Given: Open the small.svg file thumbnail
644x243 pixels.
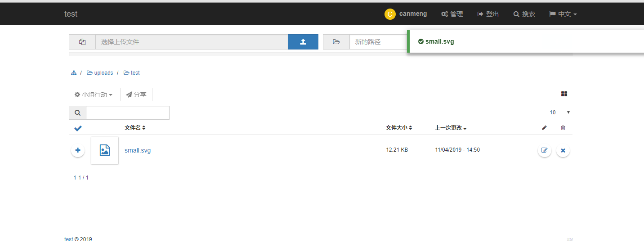Looking at the screenshot, I should (105, 150).
